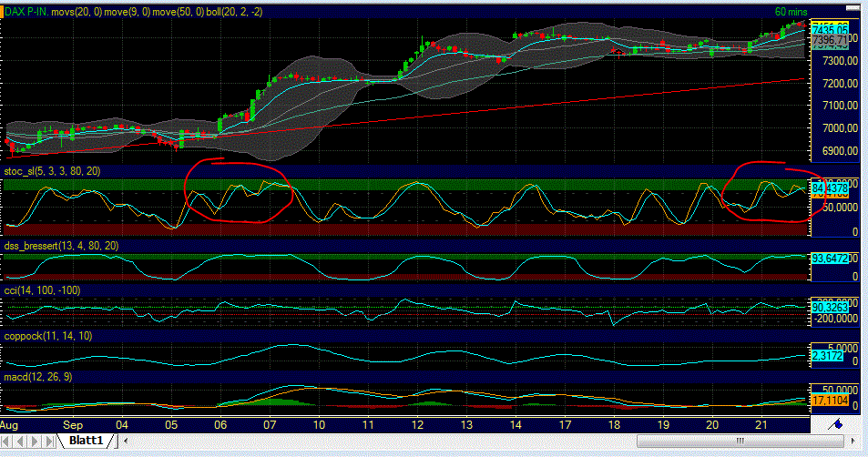Click the '07' date axis label

(270, 425)
